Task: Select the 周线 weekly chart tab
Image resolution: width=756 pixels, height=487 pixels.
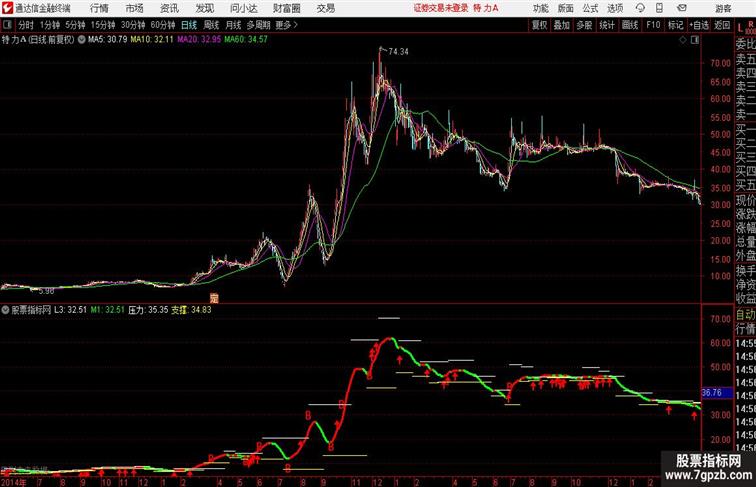Action: [211, 25]
